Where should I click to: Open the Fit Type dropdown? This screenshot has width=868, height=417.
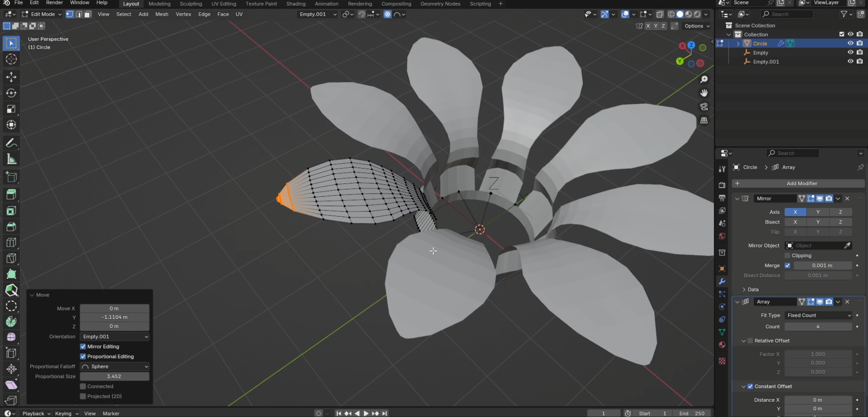(x=818, y=315)
